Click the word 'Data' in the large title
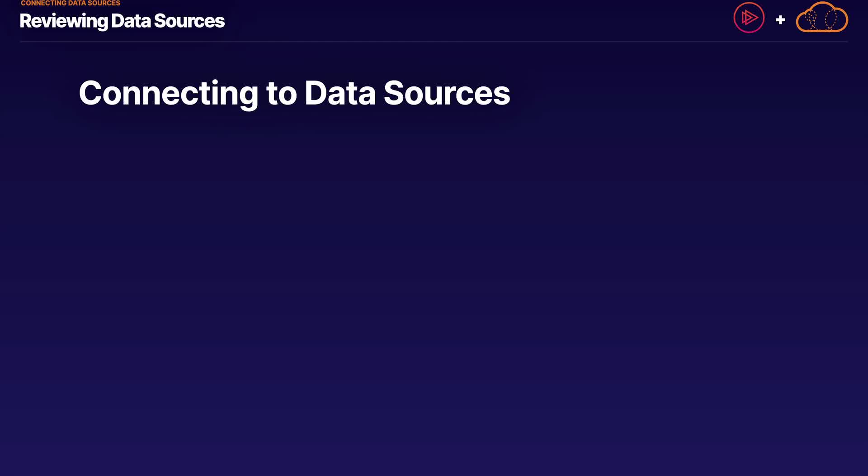Viewport: 868px width, 476px height. [x=340, y=93]
